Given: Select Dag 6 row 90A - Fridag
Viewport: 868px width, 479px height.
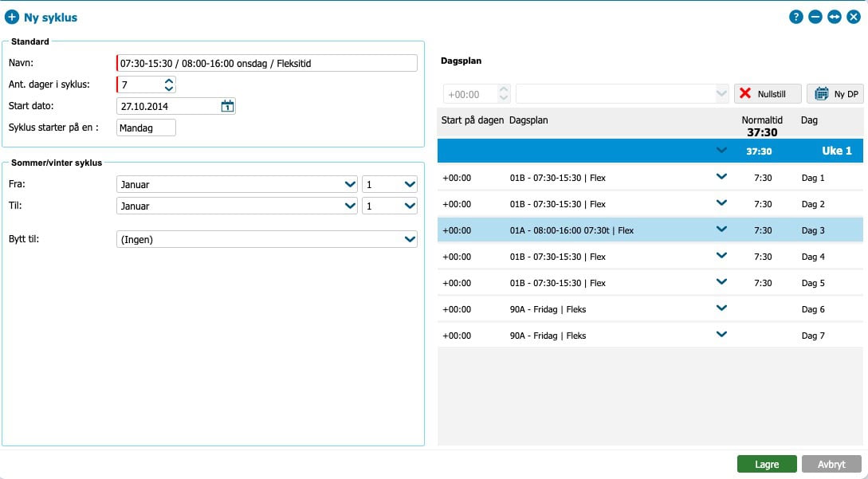Looking at the screenshot, I should click(650, 309).
